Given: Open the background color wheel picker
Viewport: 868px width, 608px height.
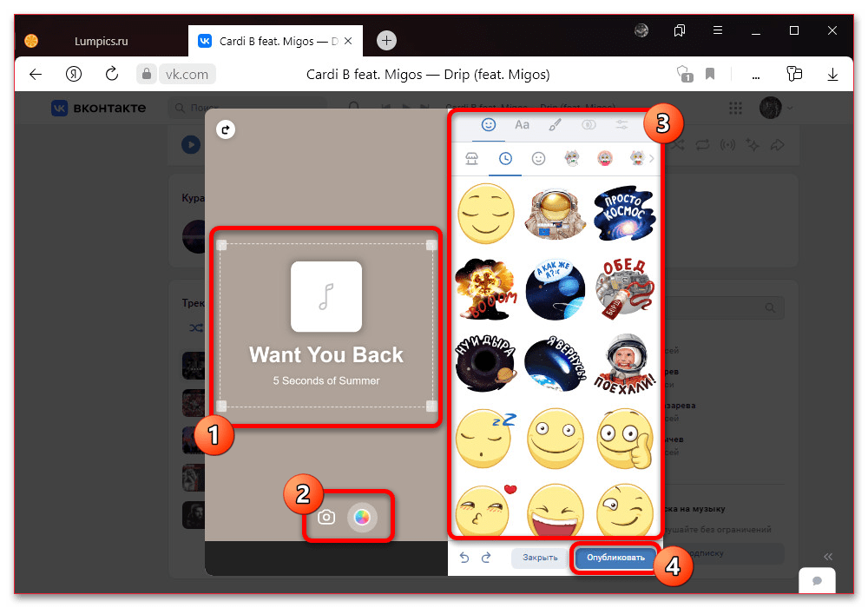Looking at the screenshot, I should point(362,517).
